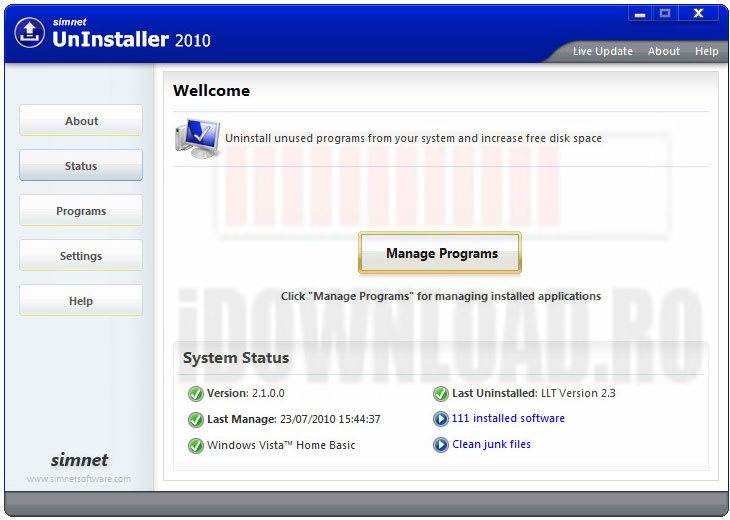The height and width of the screenshot is (520, 730).
Task: Click blue arrow icon beside Clean junk files
Action: point(441,445)
